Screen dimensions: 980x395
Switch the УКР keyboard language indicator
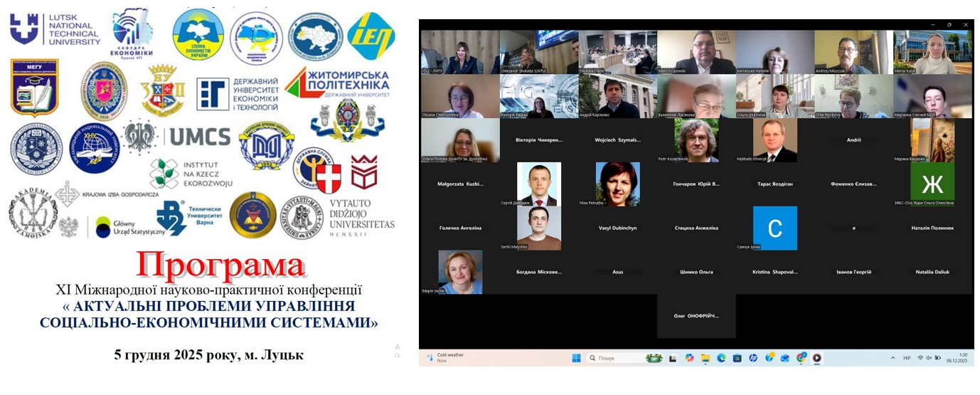coord(907,358)
